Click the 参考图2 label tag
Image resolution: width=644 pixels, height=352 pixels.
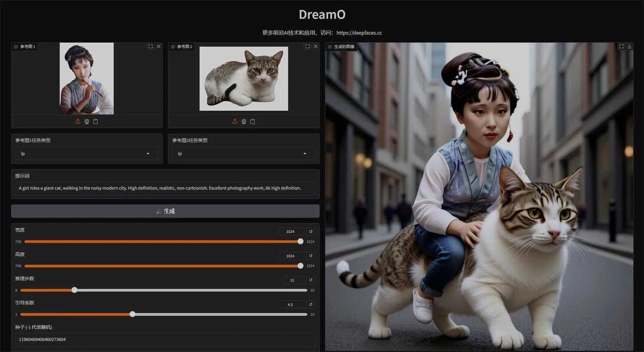pos(182,46)
